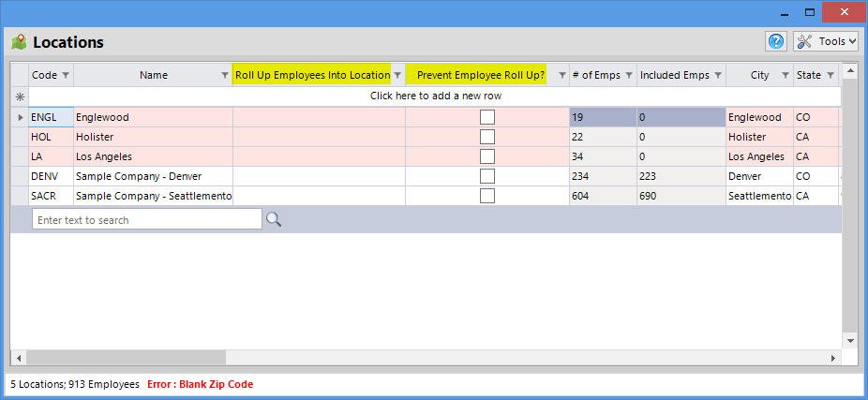Viewport: 868px width, 400px height.
Task: Click the vertical scrollbar up arrow
Action: [851, 71]
